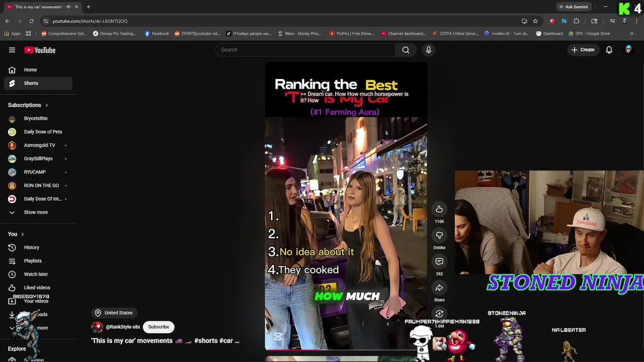Click the #shorts hashtag in the short's title
The image size is (644, 362).
coord(206,341)
